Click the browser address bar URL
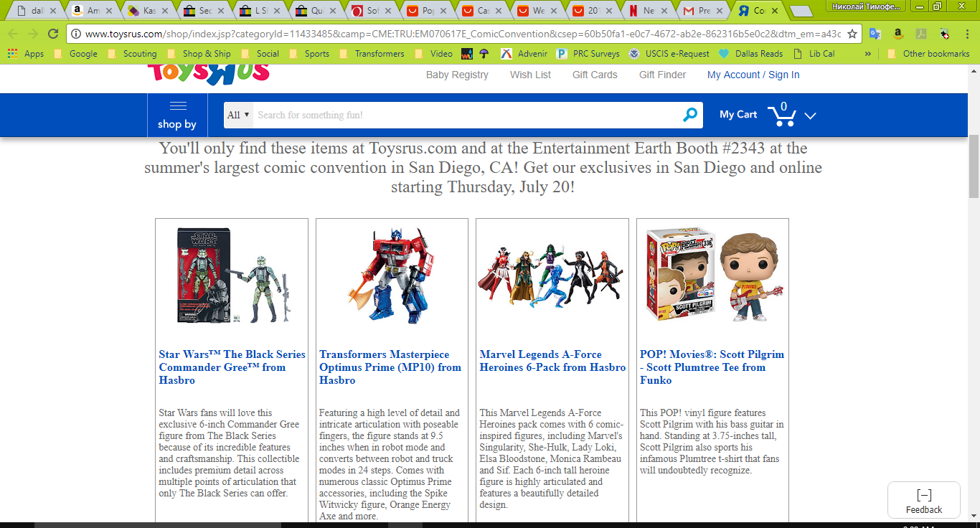This screenshot has height=528, width=980. click(x=463, y=34)
